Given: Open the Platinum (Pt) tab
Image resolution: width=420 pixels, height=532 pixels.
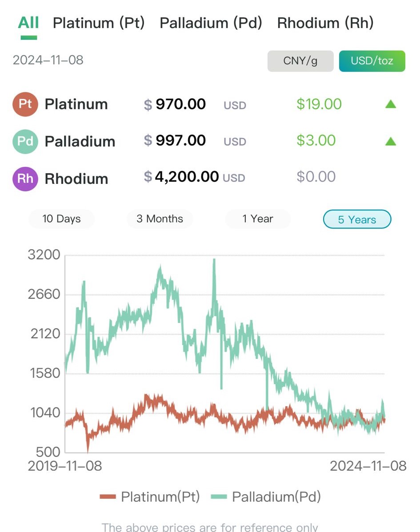Looking at the screenshot, I should pyautogui.click(x=99, y=23).
